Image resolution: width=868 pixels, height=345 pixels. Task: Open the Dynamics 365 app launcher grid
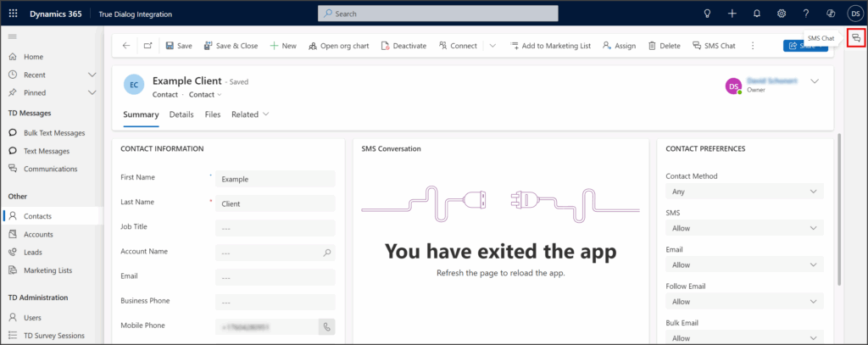(14, 14)
